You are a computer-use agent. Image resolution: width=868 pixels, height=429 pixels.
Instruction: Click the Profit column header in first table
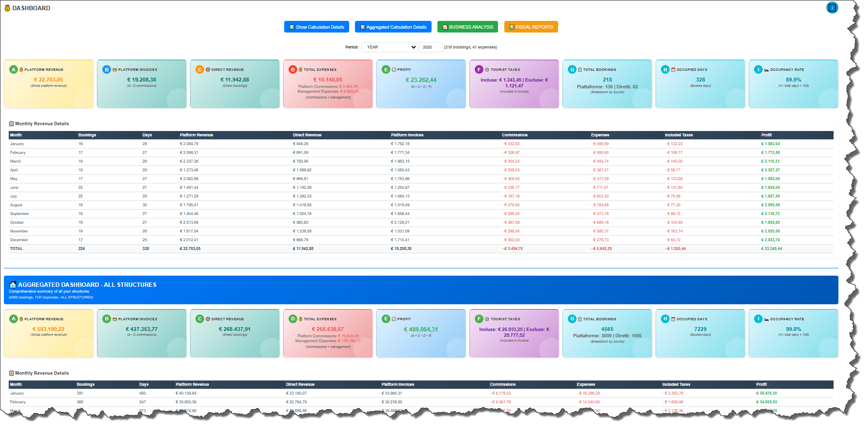[766, 135]
